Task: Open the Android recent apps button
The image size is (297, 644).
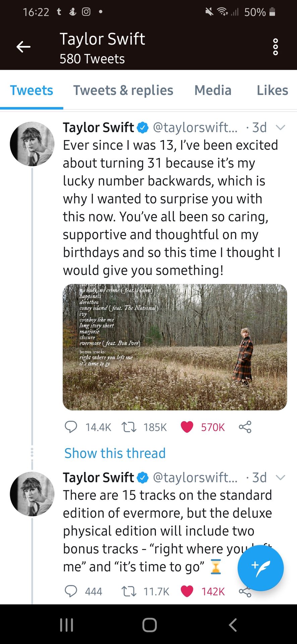Action: 66,625
